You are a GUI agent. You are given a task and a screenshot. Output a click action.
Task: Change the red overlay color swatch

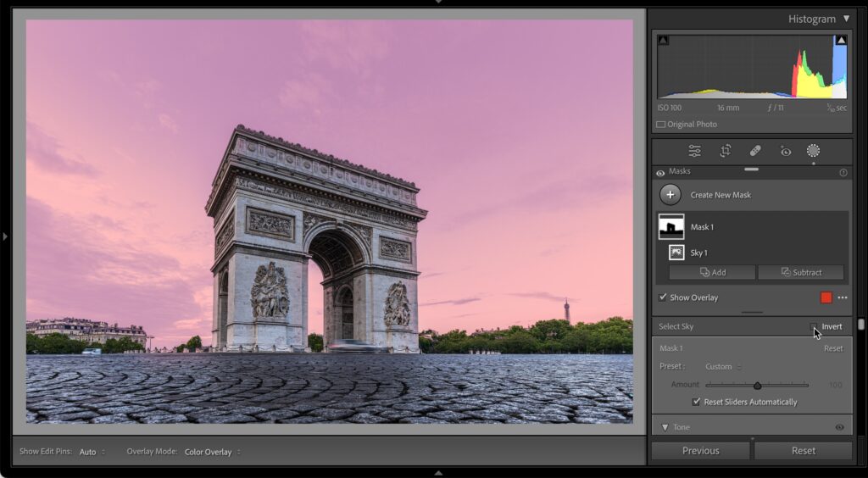click(826, 297)
